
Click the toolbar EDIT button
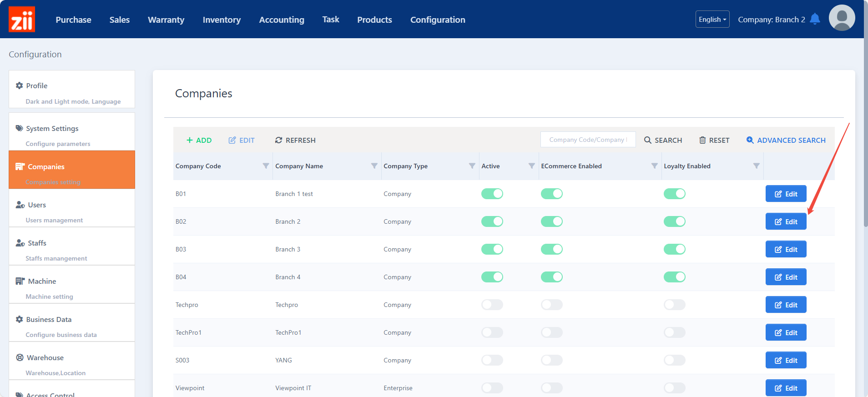coord(242,140)
